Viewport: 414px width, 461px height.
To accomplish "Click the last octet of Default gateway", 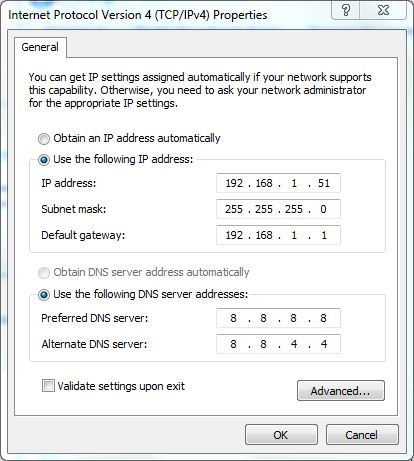I will [324, 235].
